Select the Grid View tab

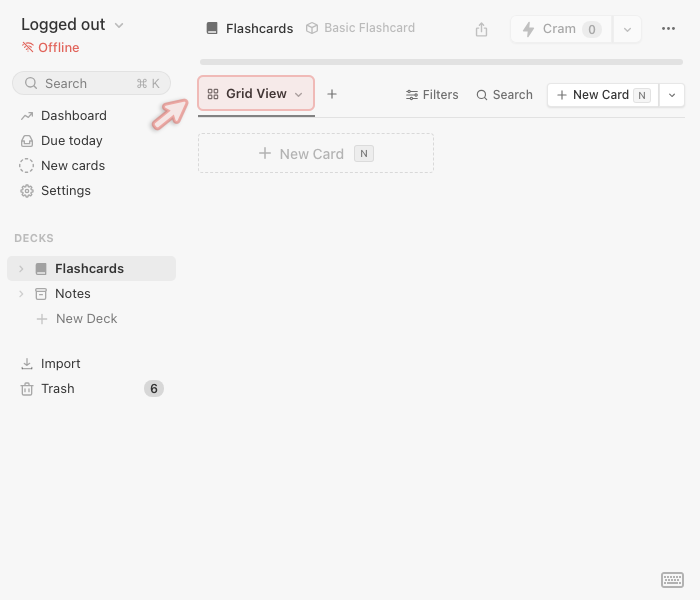click(256, 94)
